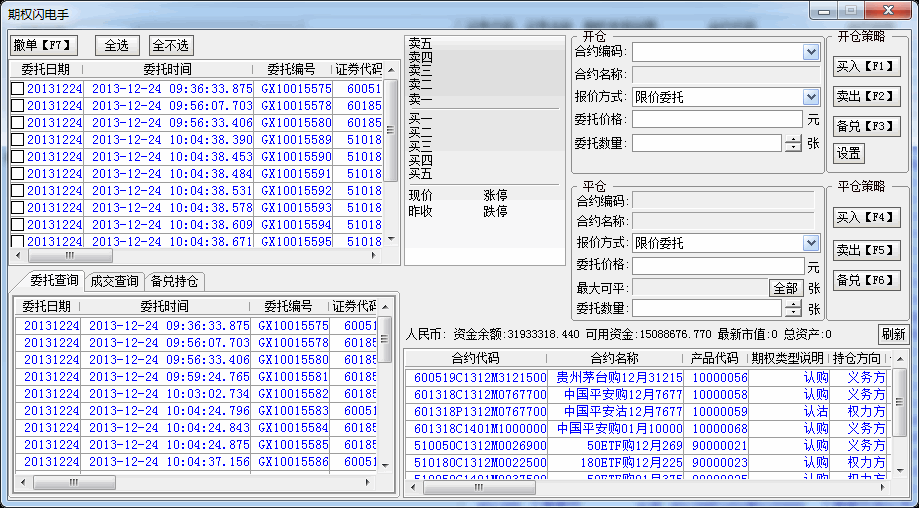Click 合约代码 column header in positions table

point(475,358)
